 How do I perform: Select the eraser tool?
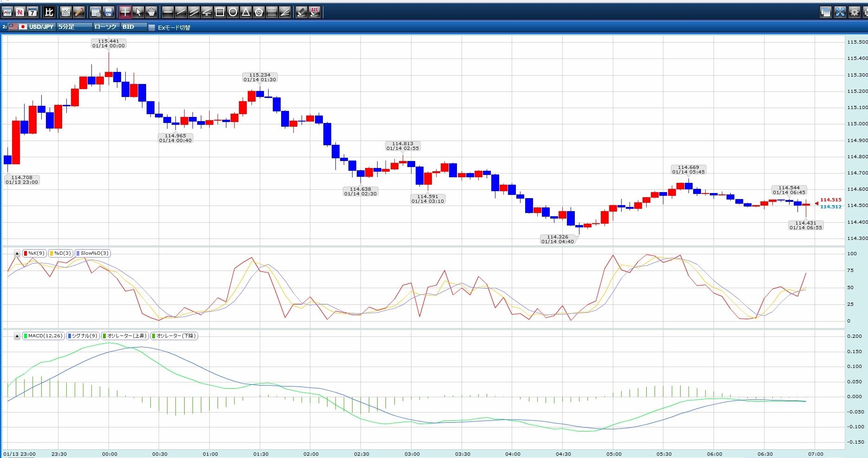[x=302, y=12]
